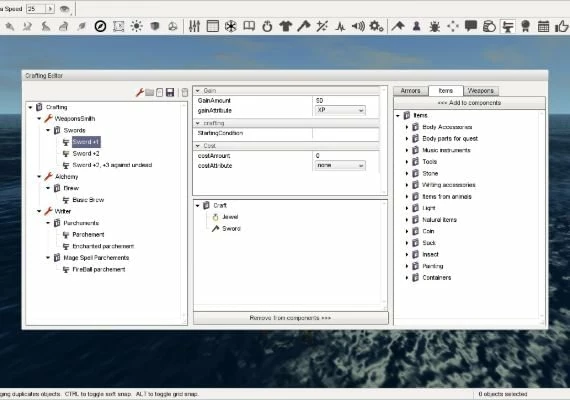Click the Add to components button
The width and height of the screenshot is (570, 400).
[469, 103]
